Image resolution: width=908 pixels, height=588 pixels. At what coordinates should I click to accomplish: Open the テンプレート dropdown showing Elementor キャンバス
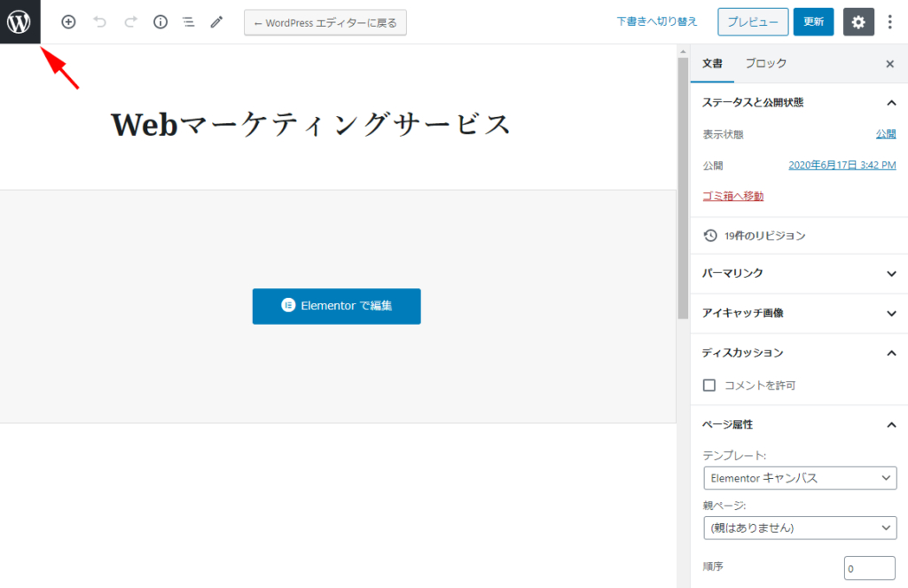[799, 477]
